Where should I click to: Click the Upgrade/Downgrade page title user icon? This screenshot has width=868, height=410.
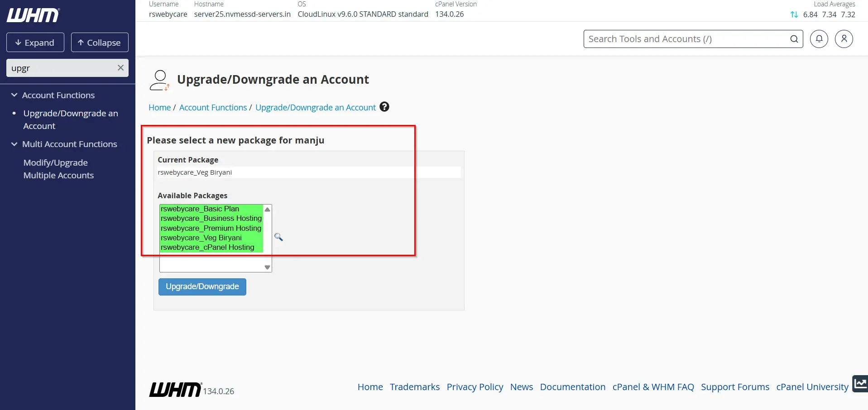click(x=159, y=80)
